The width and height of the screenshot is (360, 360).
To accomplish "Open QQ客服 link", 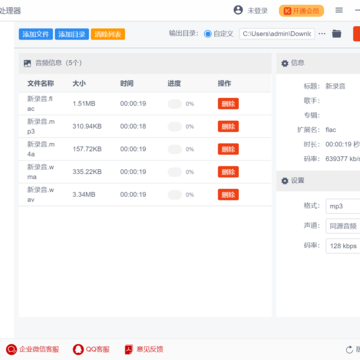I will coord(98,349).
